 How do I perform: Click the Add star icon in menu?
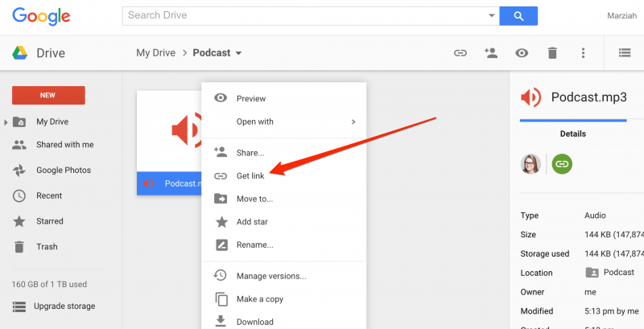pyautogui.click(x=222, y=222)
